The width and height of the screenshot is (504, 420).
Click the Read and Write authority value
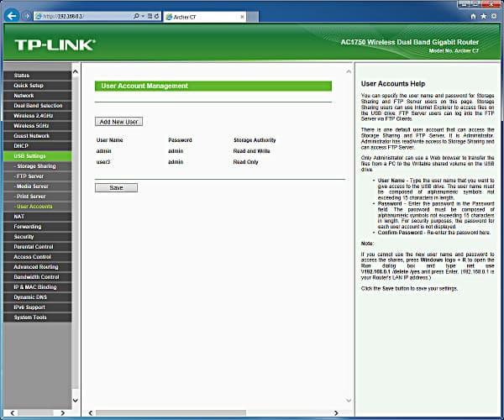[252, 151]
